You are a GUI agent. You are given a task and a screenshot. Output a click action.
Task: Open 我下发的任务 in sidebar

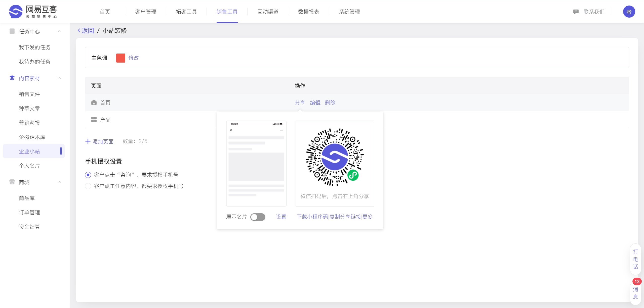35,47
